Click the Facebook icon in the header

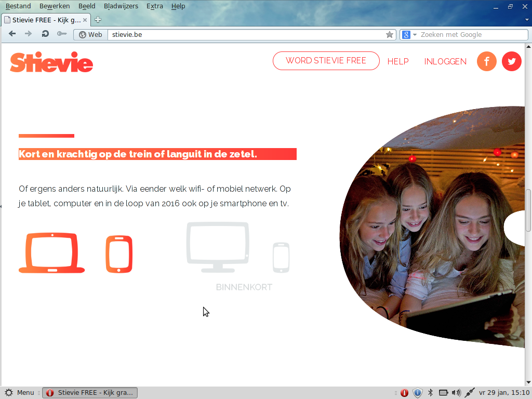tap(486, 61)
